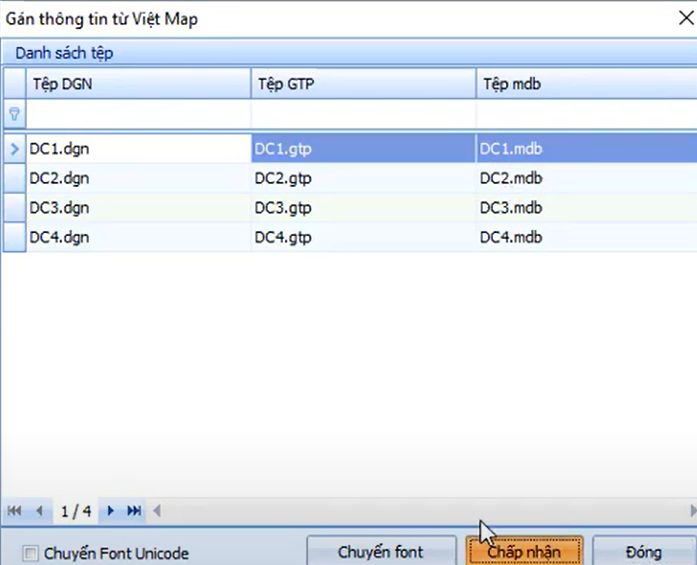Click the row selector beside DC3.dgn

[15, 208]
